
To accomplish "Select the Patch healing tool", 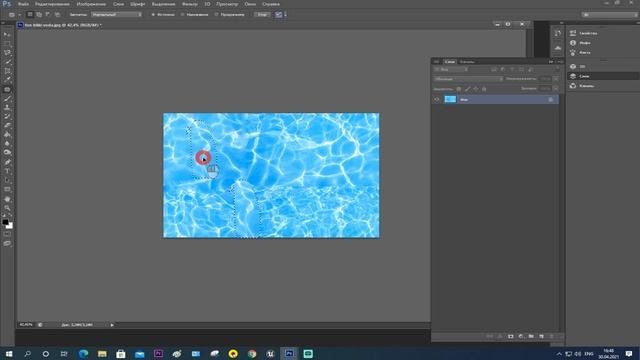I will click(7, 89).
